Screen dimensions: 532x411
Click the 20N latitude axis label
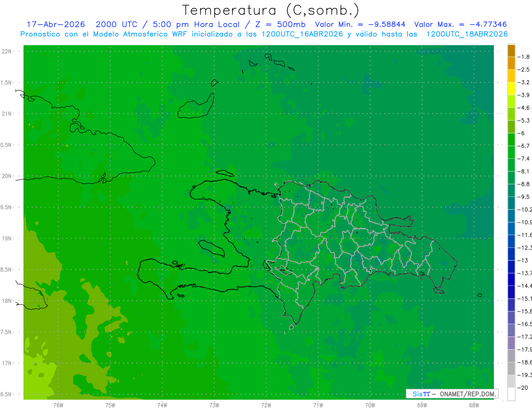[8, 176]
